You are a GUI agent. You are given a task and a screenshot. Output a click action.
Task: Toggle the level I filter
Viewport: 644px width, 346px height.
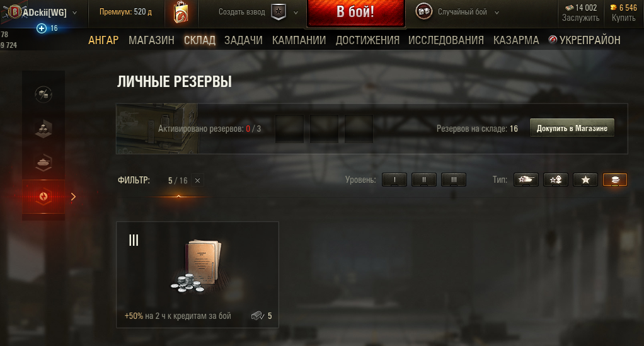(394, 180)
